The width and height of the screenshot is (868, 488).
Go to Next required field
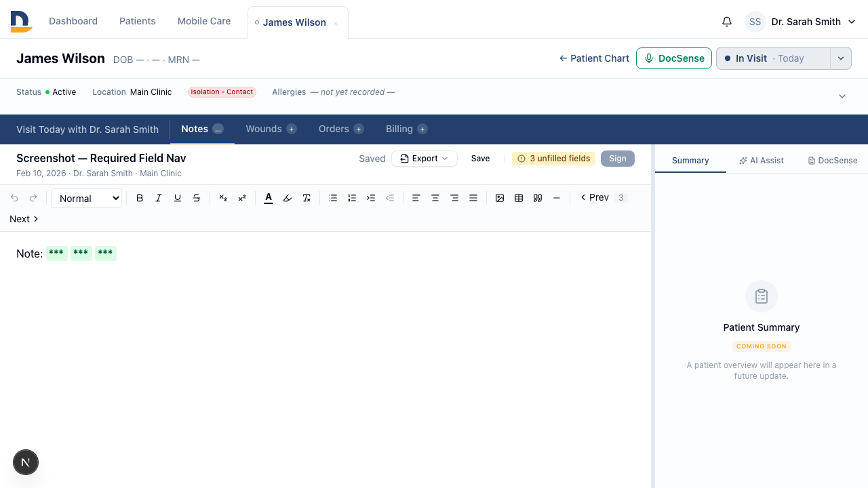click(24, 219)
